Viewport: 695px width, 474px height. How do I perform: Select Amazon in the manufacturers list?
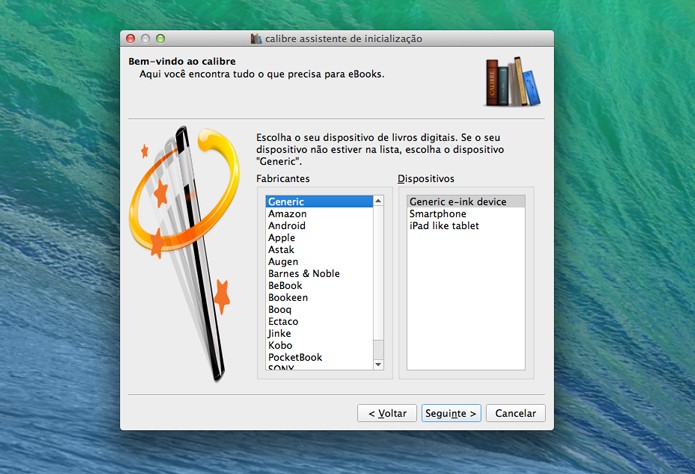(x=319, y=214)
